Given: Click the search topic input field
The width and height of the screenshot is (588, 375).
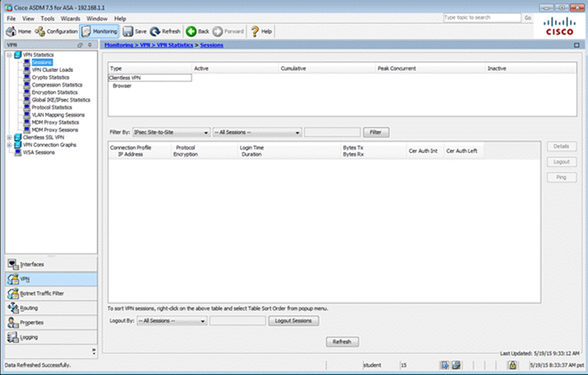Looking at the screenshot, I should point(482,17).
